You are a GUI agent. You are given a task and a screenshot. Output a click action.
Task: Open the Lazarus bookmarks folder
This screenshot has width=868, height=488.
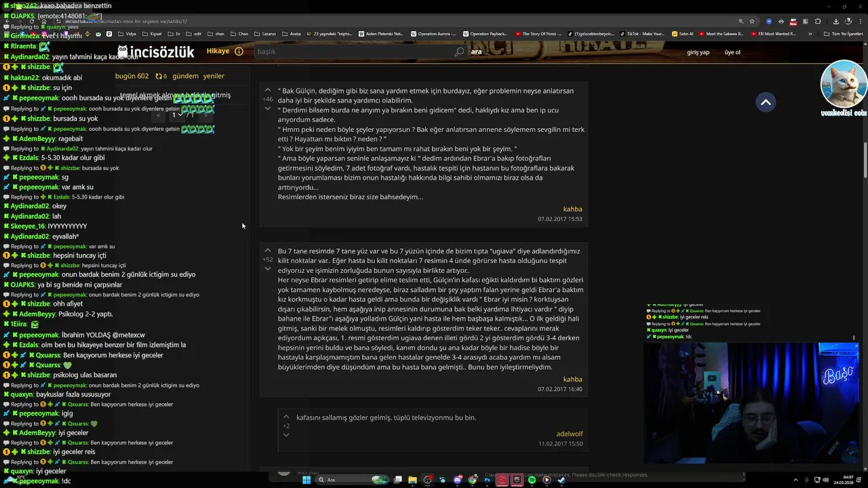tap(265, 34)
